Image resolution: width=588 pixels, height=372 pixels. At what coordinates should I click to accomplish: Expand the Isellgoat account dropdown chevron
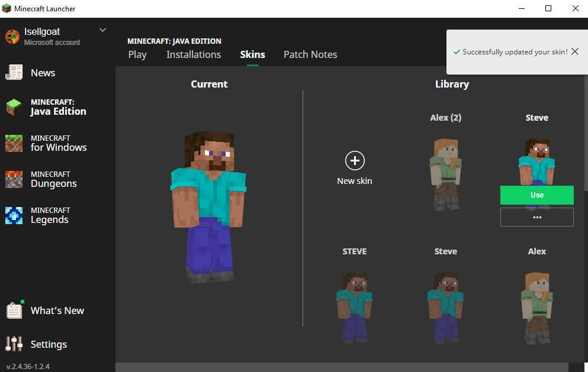point(102,30)
